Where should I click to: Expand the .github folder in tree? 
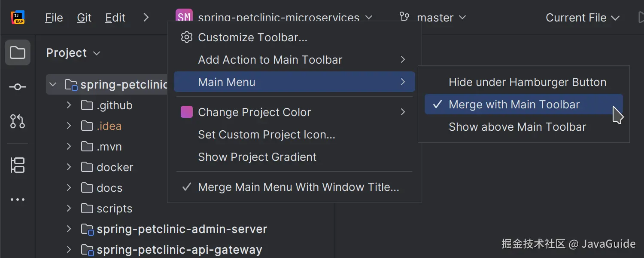[x=69, y=105]
